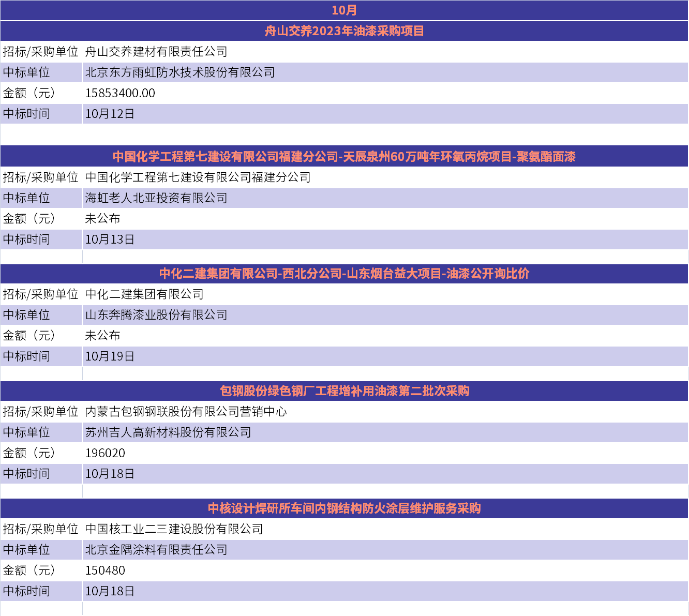The image size is (689, 616).
Task: Click 包钢股份绿色钢厂工程增补用油漆第二批次采购 title
Action: [x=344, y=391]
